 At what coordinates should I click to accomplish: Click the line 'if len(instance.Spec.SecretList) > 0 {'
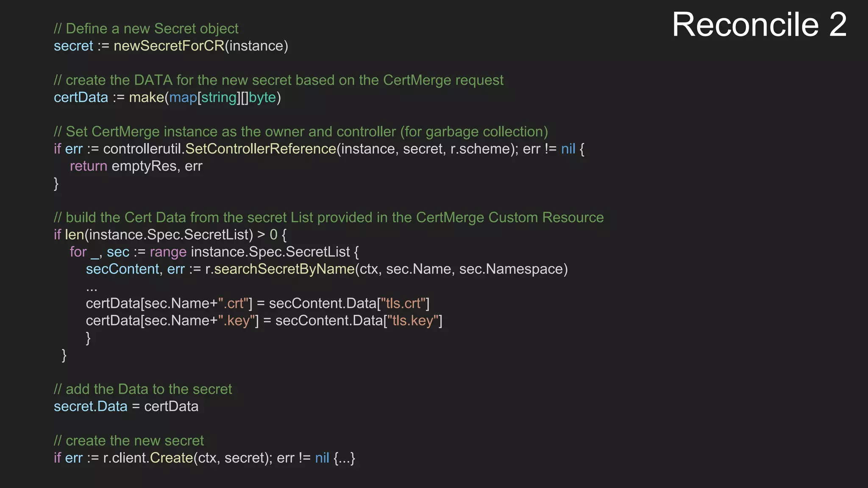170,235
